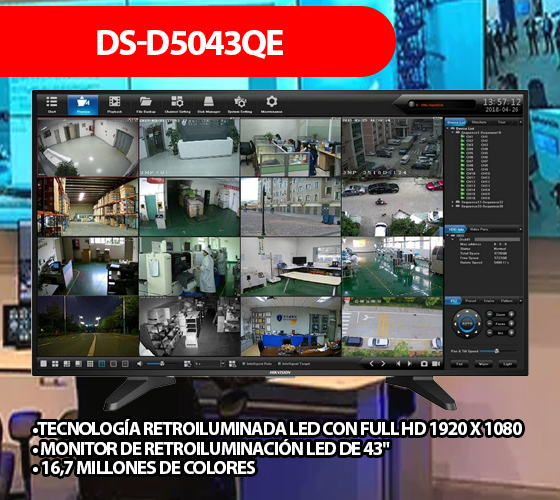Screen dimensions: 560x500
Task: Select the Cruise tab
Action: click(x=489, y=301)
